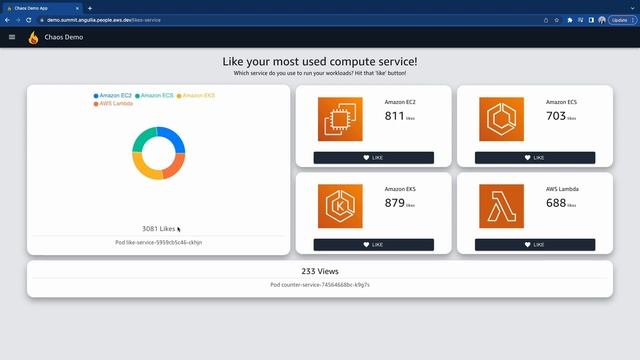
Task: Close the Chaos Demo App tab
Action: pyautogui.click(x=77, y=8)
